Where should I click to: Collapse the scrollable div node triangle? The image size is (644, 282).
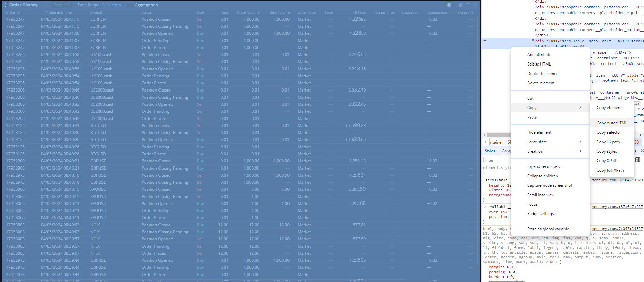point(533,41)
